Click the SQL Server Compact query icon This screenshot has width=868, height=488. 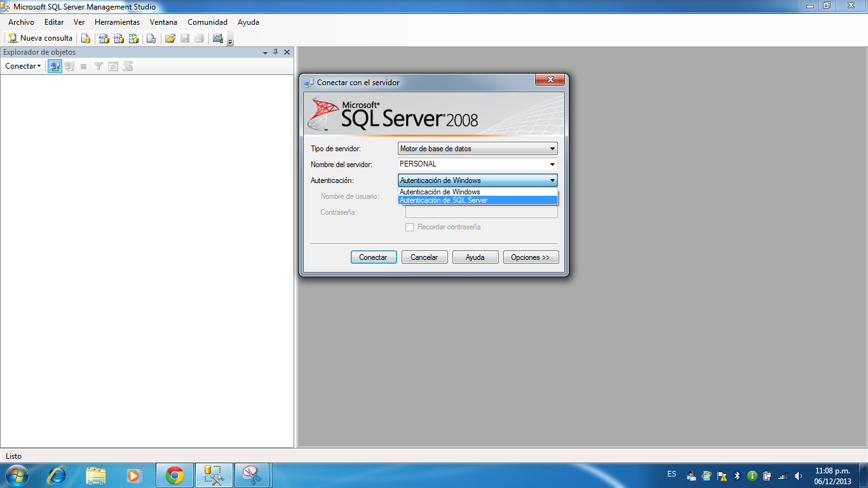tap(151, 38)
